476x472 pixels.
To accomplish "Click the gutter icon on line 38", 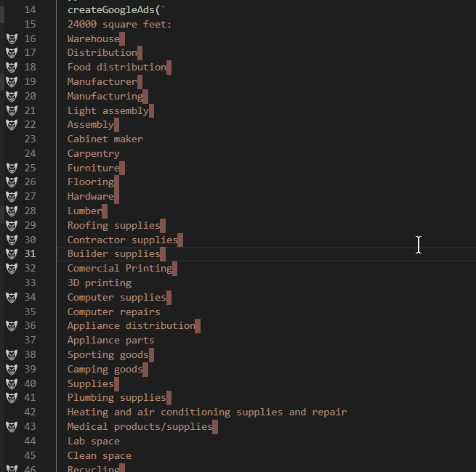I will [12, 354].
